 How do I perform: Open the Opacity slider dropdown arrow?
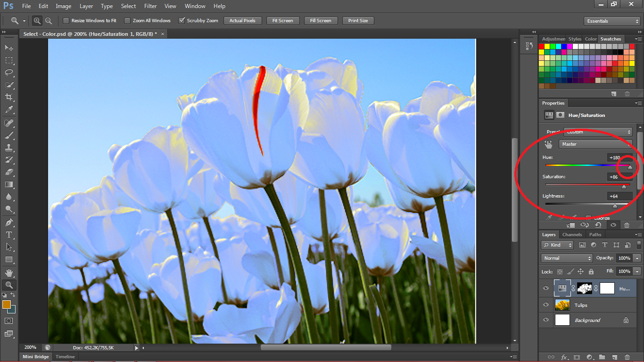[637, 258]
